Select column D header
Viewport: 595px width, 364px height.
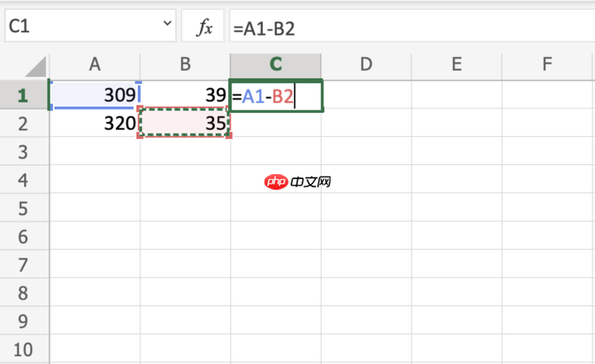[366, 66]
